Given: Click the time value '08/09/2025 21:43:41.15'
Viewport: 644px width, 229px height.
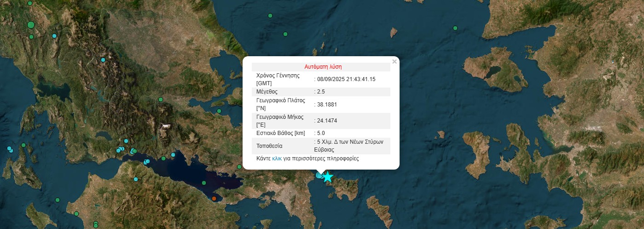Looking at the screenshot, I should pos(346,79).
